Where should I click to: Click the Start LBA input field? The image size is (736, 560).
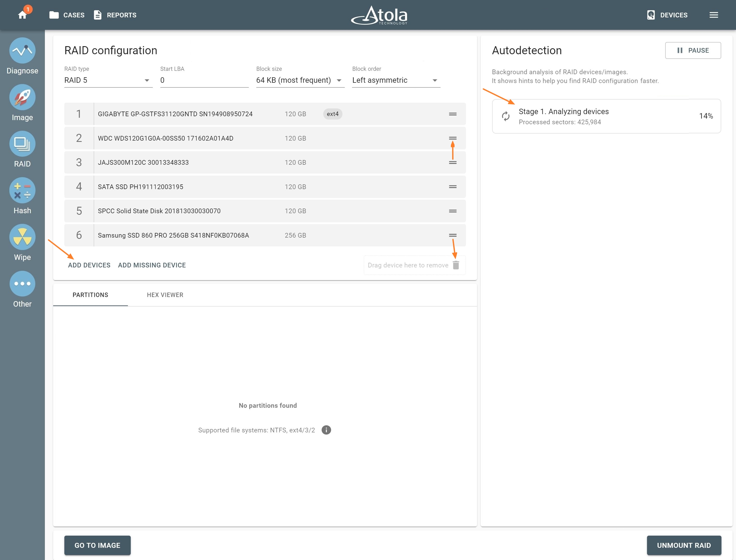(204, 80)
